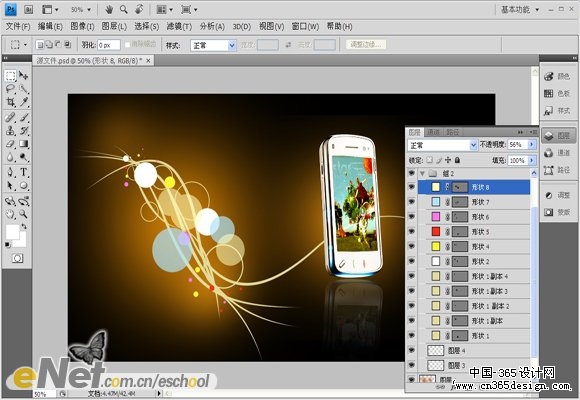The width and height of the screenshot is (580, 400).
Task: Select the Path Selection tool
Action: [x=10, y=186]
